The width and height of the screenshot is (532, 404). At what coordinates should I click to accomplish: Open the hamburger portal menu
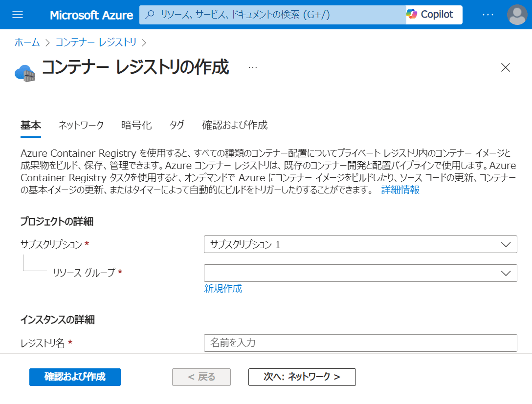[18, 15]
